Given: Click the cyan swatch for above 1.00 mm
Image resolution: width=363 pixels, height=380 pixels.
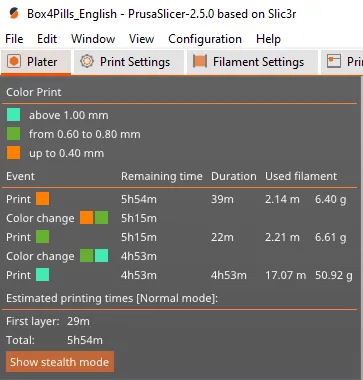Looking at the screenshot, I should pos(13,115).
